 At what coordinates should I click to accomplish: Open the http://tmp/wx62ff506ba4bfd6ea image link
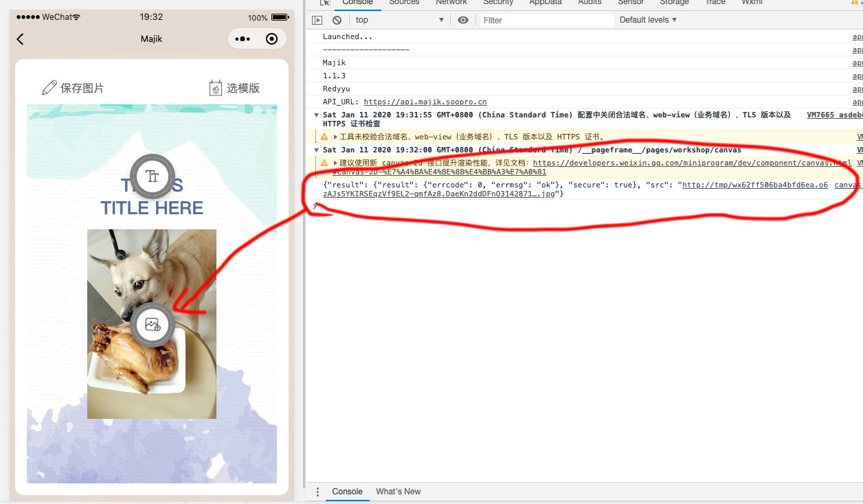tap(754, 185)
